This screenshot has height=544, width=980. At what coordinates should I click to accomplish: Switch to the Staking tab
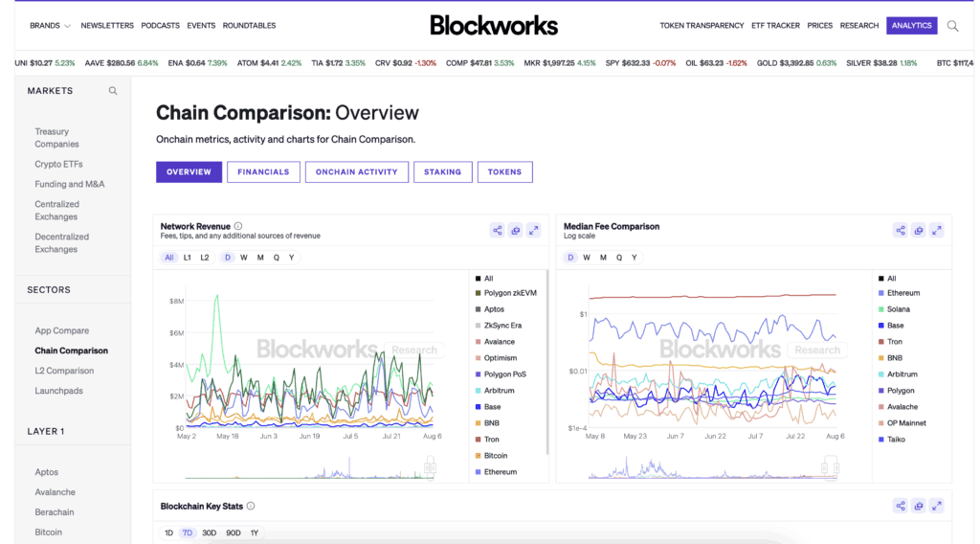pos(442,172)
